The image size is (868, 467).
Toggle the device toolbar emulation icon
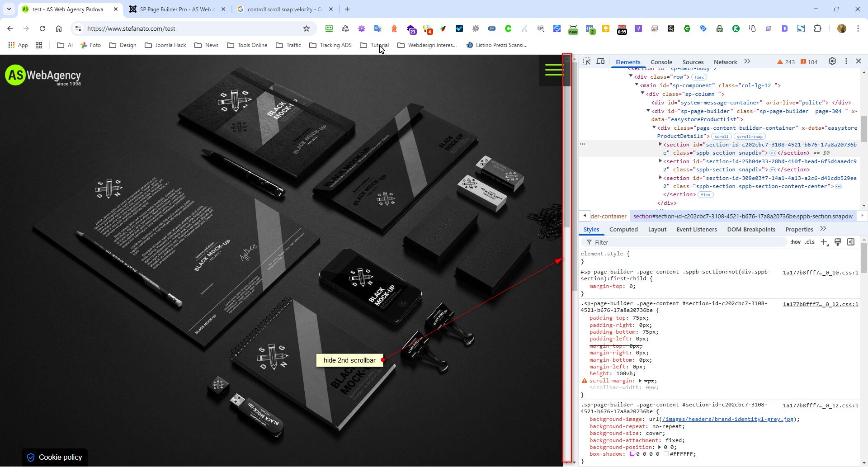(x=600, y=61)
